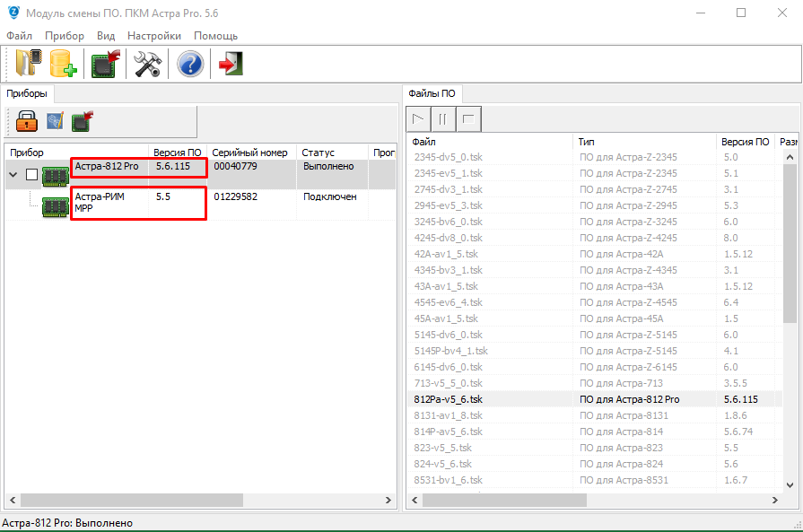Image resolution: width=803 pixels, height=532 pixels.
Task: Click the Тип column header in files list
Action: click(x=644, y=142)
